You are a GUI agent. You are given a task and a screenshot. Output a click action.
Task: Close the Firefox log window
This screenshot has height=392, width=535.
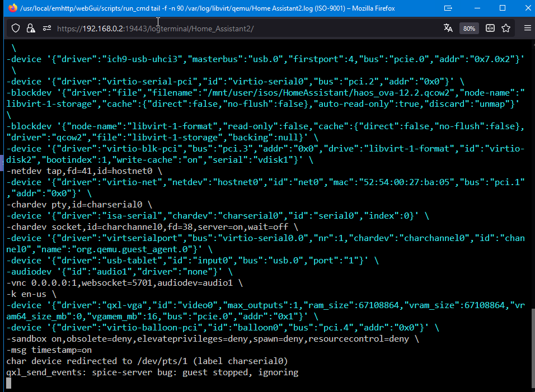pos(528,8)
